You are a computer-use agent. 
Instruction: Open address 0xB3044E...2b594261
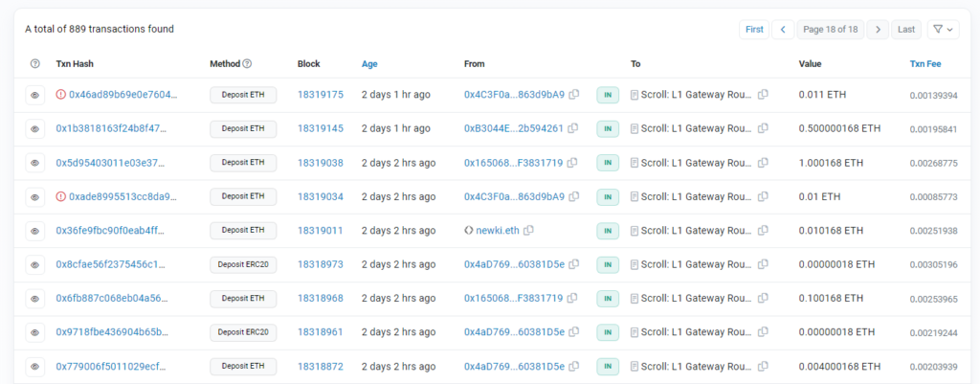pos(514,128)
